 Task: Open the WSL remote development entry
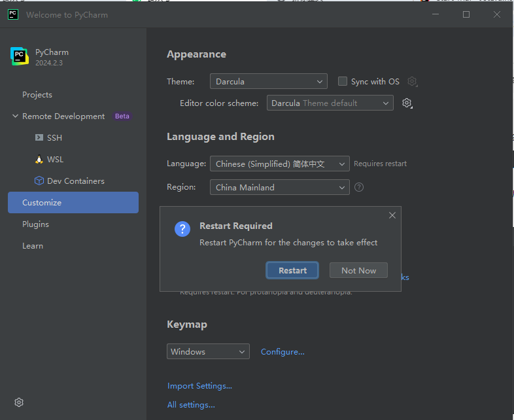click(73, 160)
